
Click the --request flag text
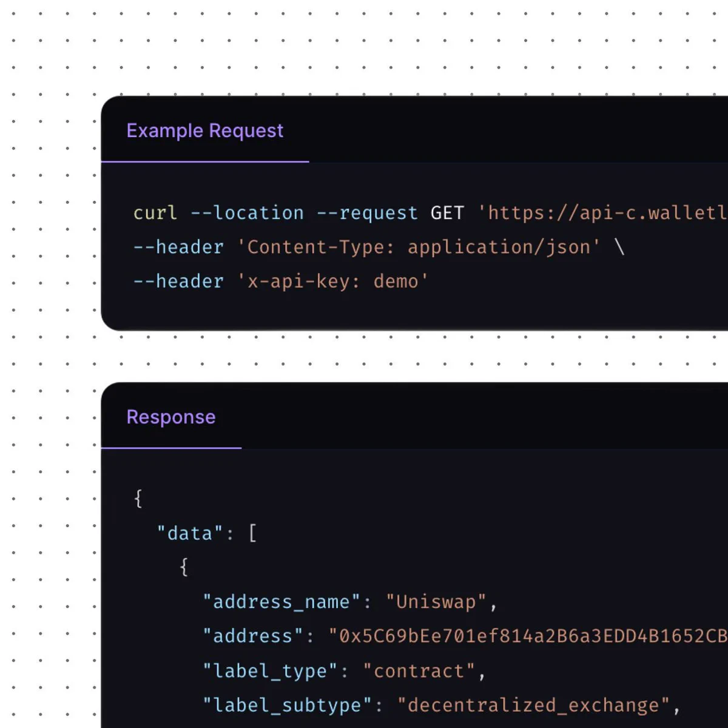point(367,213)
